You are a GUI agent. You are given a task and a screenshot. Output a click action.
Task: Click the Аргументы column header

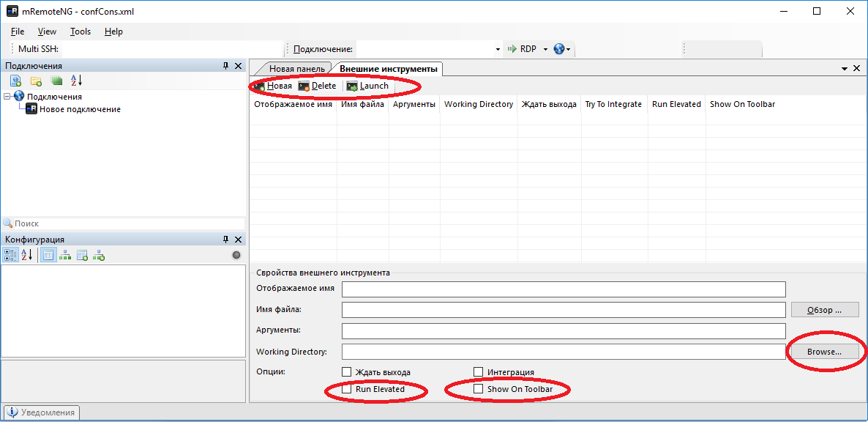tap(414, 104)
